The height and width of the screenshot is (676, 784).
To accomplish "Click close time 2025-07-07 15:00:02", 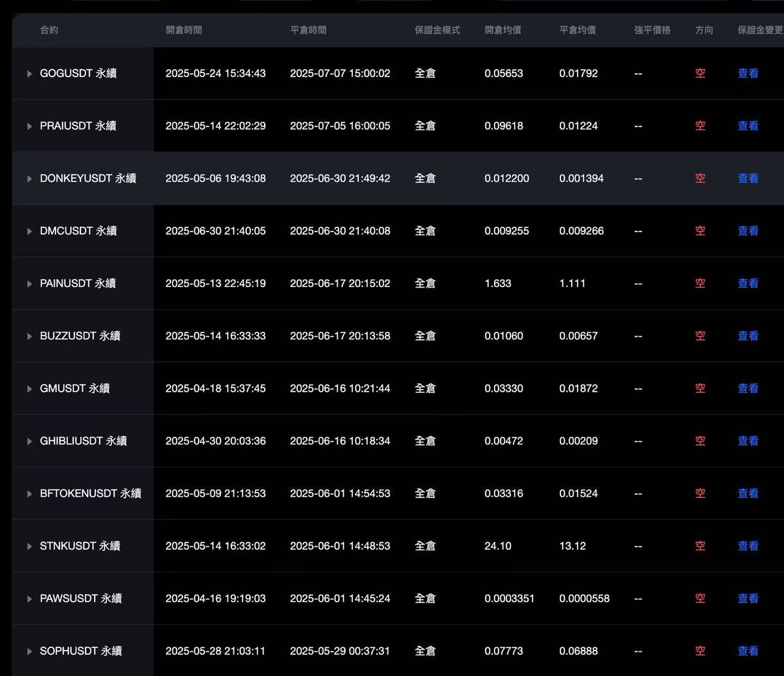I will pyautogui.click(x=340, y=73).
